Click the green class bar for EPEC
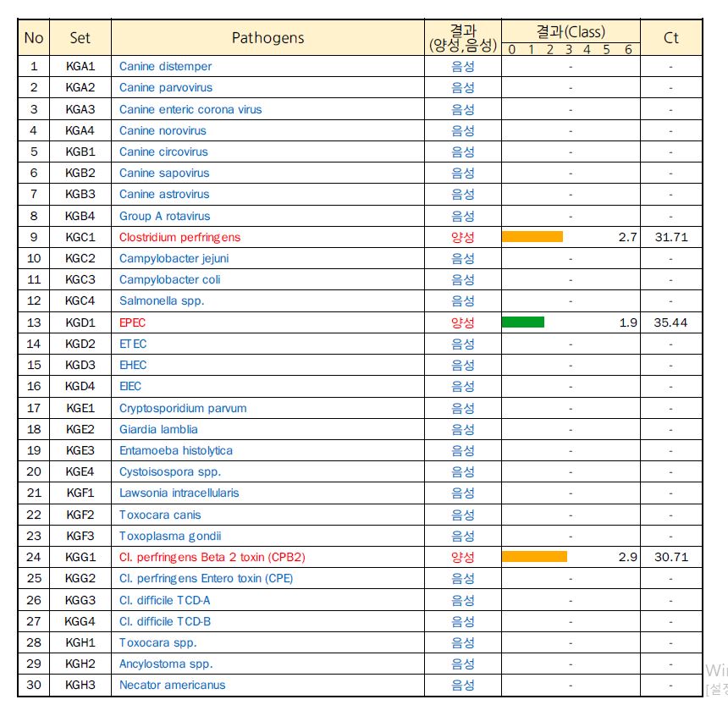Image resolution: width=728 pixels, height=716 pixels. click(x=522, y=322)
